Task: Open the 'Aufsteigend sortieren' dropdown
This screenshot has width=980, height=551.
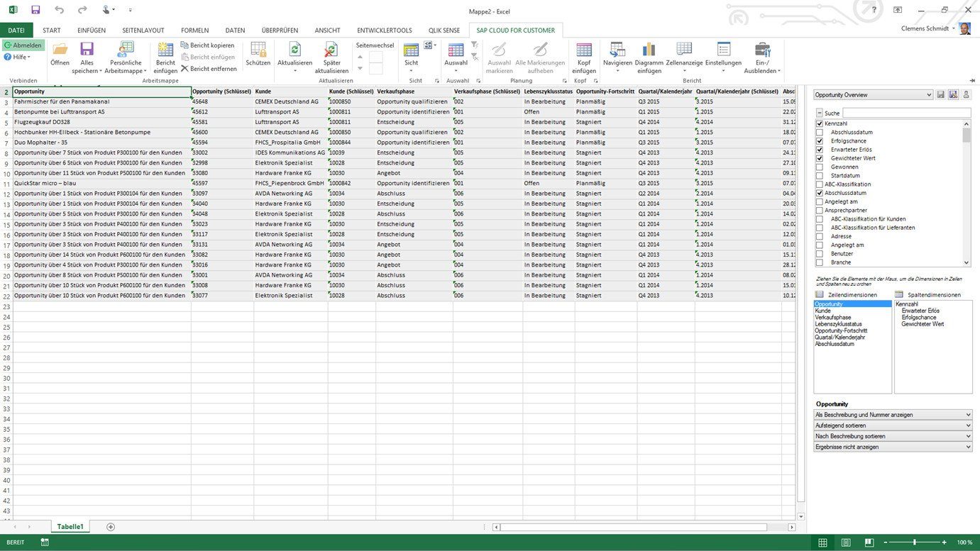Action: (893, 425)
